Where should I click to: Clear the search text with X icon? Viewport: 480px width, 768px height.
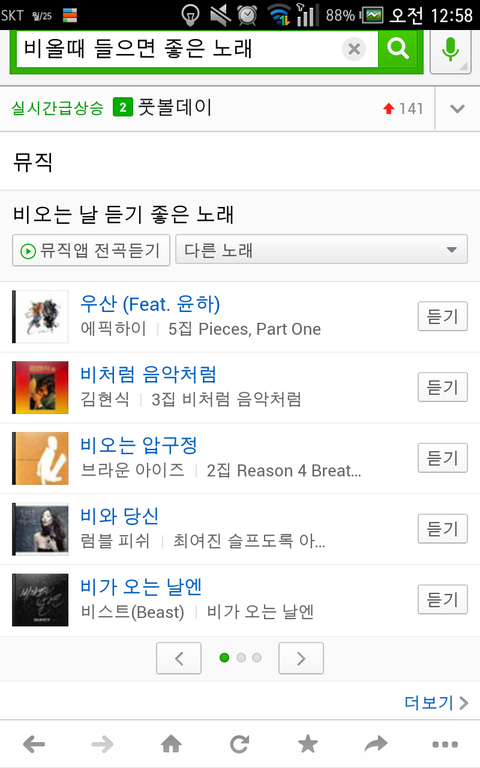354,48
